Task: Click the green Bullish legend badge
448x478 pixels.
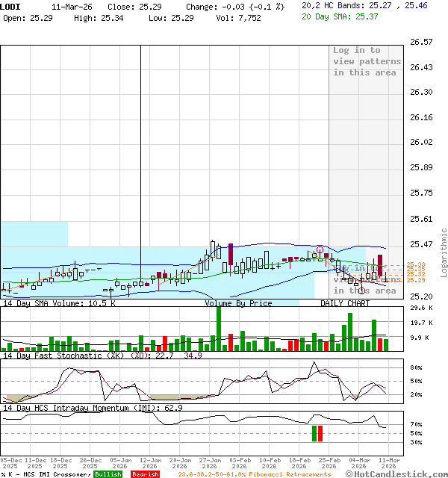Action: coord(108,474)
